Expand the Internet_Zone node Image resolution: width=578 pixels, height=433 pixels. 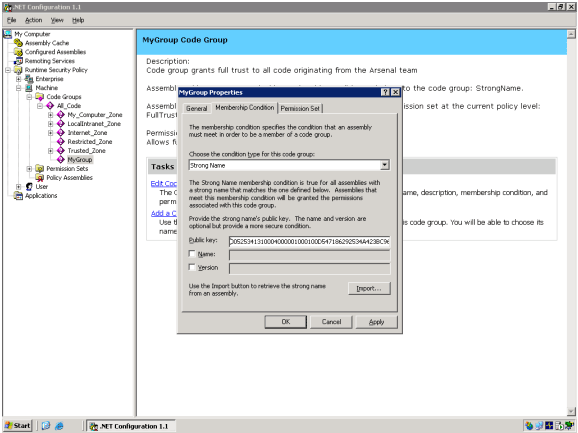click(51, 133)
